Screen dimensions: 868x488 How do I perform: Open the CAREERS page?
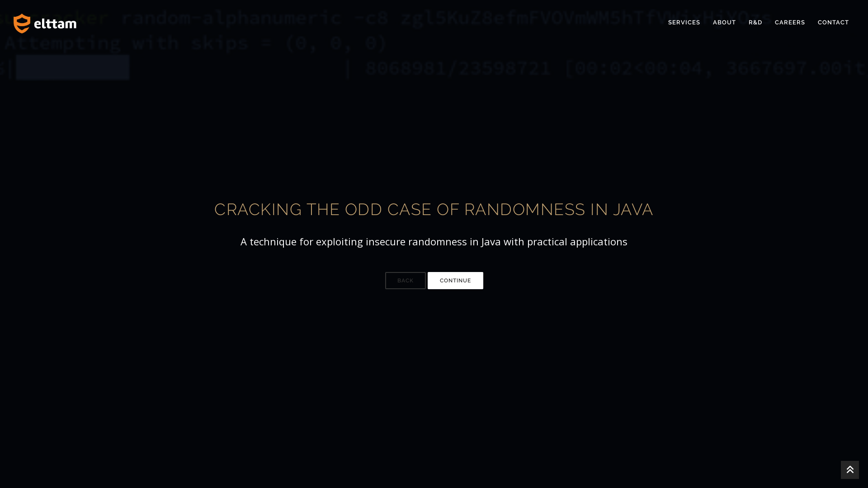789,22
